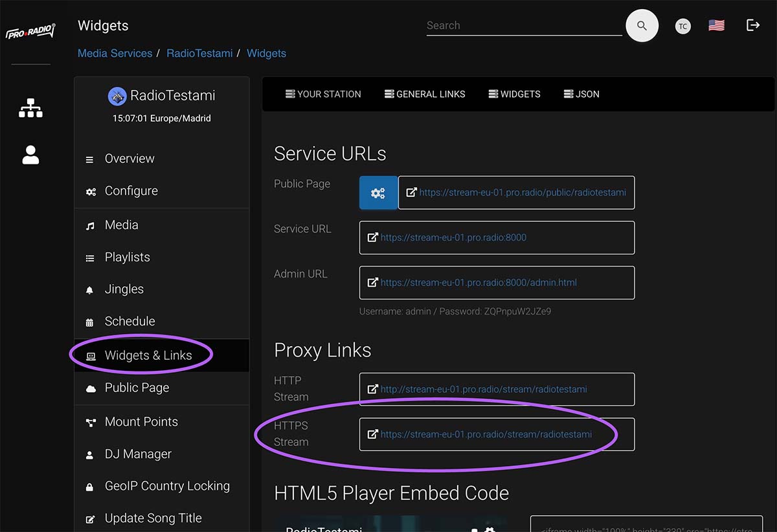Open the user icon in the far-left sidebar
Viewport: 777px width, 532px height.
click(x=30, y=155)
